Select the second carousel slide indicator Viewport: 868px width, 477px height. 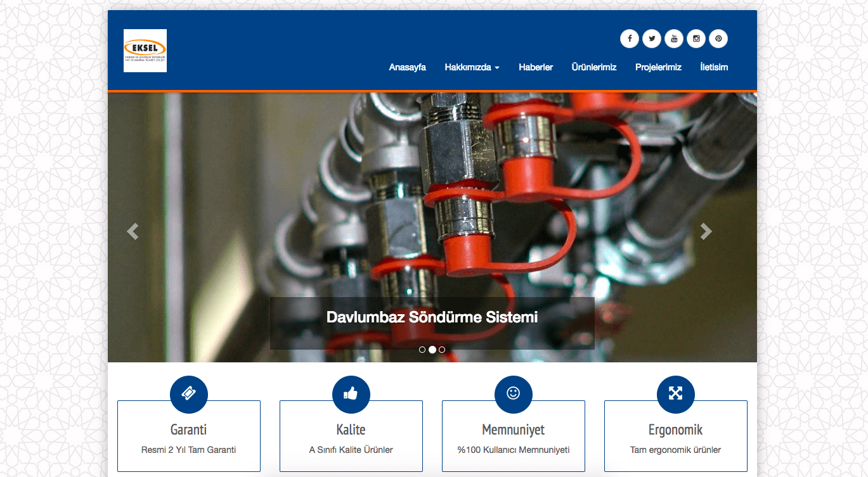point(432,350)
